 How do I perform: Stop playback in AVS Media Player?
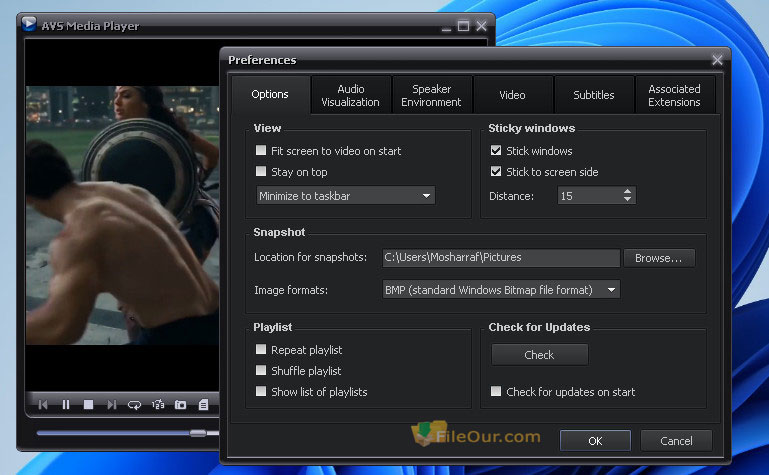point(88,405)
